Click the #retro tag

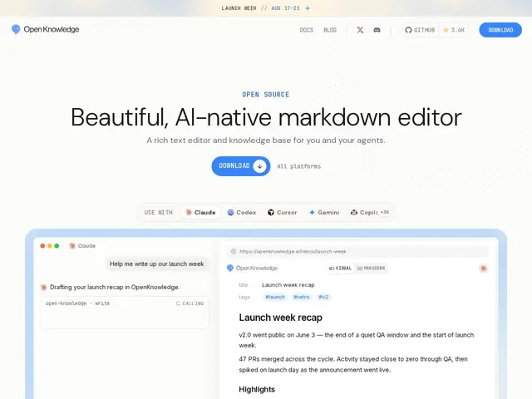[301, 298]
